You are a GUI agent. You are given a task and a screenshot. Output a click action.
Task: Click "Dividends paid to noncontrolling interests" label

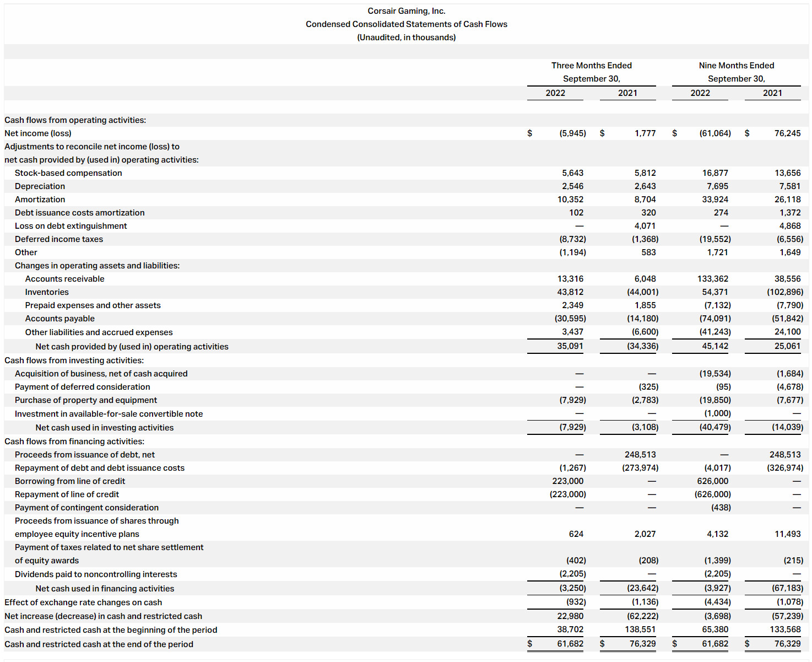96,574
